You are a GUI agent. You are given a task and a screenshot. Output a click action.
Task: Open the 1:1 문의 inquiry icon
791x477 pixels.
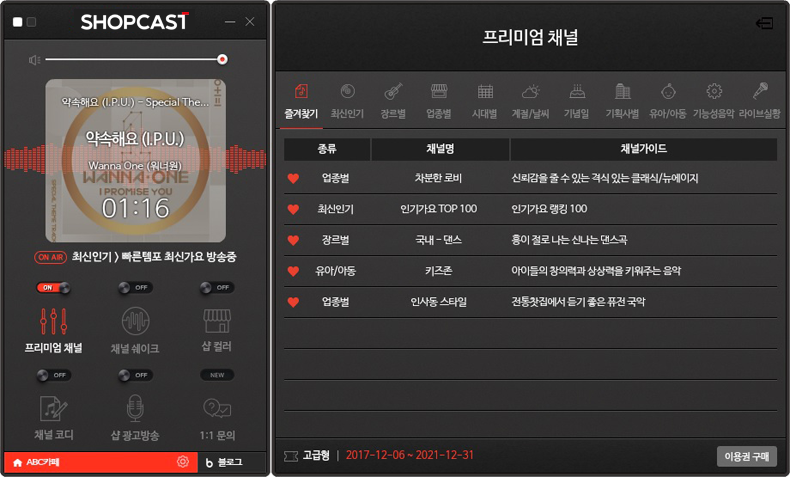tap(217, 408)
